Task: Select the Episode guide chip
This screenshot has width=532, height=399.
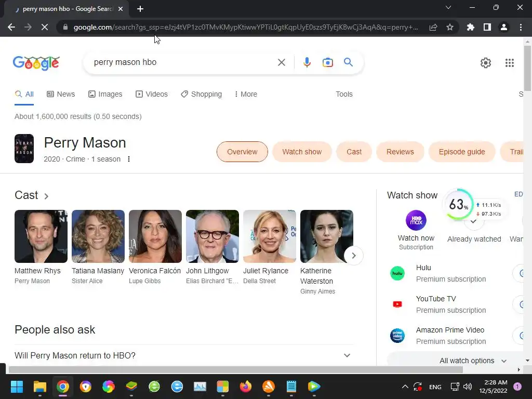Action: pos(462,152)
